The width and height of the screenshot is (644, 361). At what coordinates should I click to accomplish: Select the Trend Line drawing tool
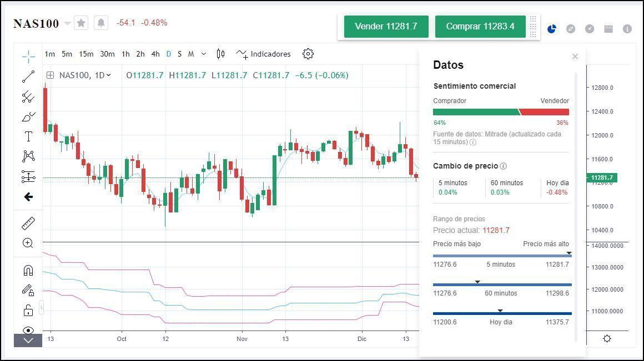coord(28,77)
